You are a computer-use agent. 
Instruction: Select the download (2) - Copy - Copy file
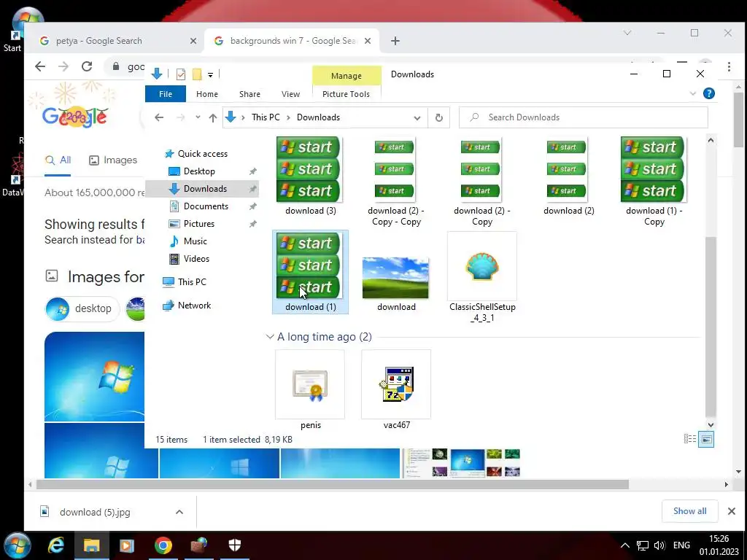coord(396,182)
